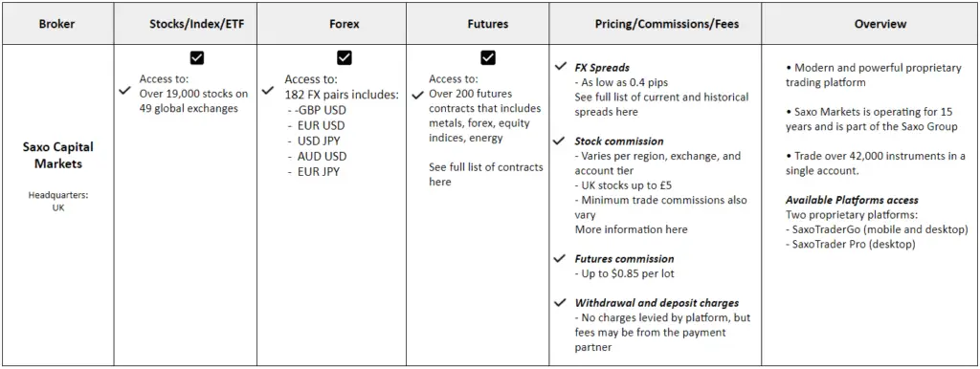Select the 'Available Platforms access' heading
Screen dimensions: 980x369
point(851,200)
